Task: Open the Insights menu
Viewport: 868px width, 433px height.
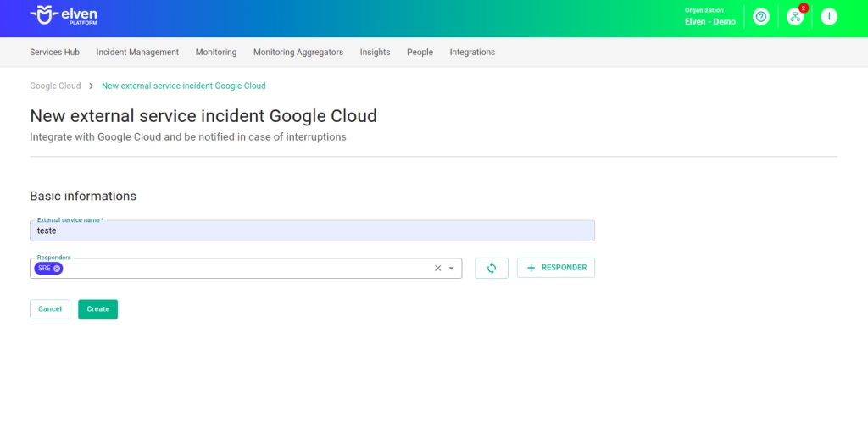Action: coord(375,52)
